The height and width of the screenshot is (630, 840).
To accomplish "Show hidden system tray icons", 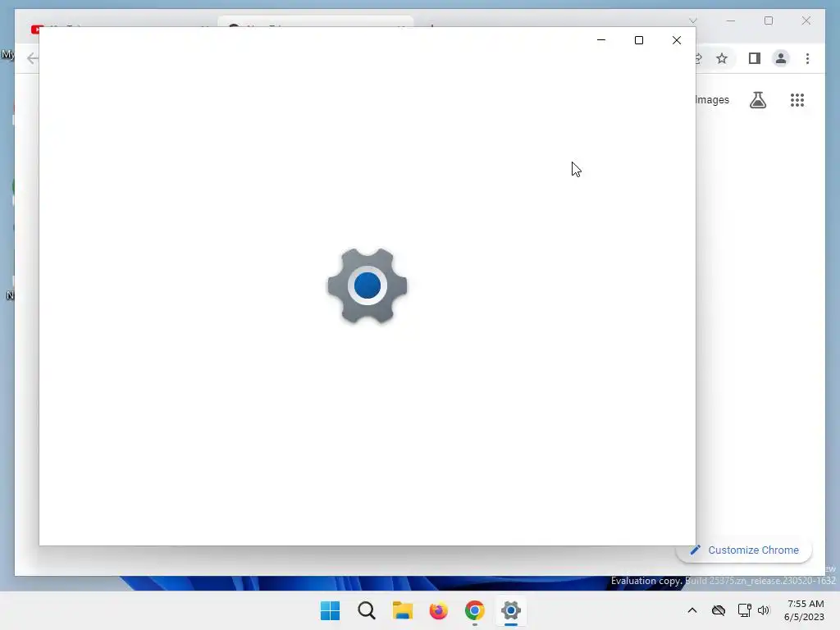I will [x=692, y=610].
